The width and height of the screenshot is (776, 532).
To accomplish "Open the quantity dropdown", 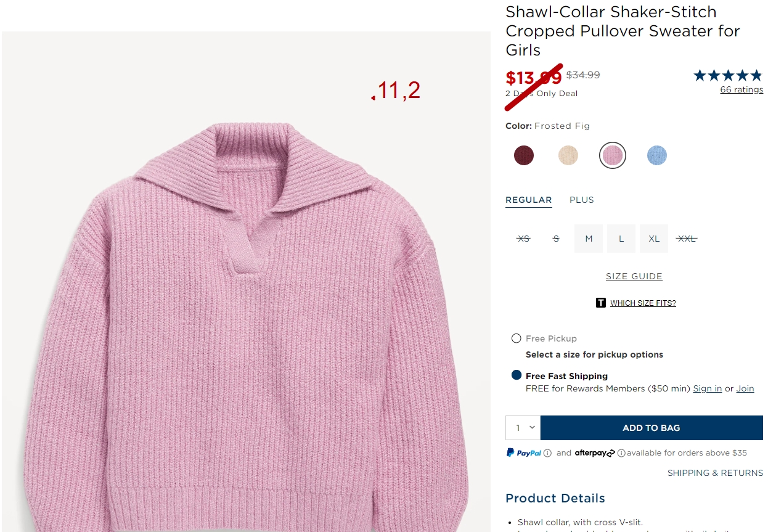I will tap(523, 428).
